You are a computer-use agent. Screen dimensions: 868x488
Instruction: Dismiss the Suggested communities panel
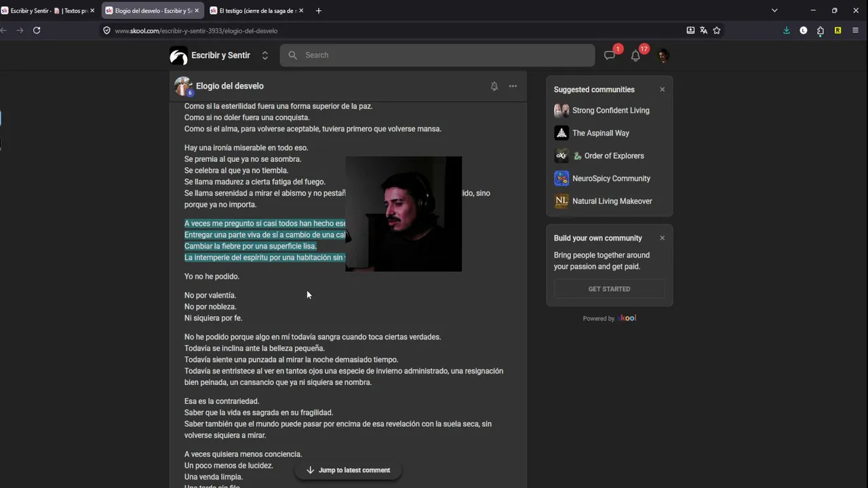pos(663,89)
